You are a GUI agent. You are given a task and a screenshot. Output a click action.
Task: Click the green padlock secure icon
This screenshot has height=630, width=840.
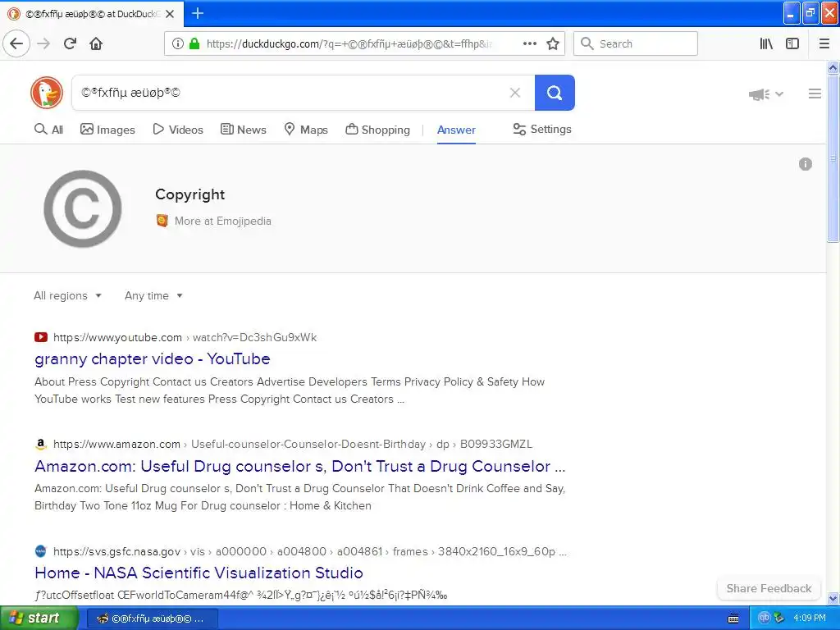(x=194, y=44)
